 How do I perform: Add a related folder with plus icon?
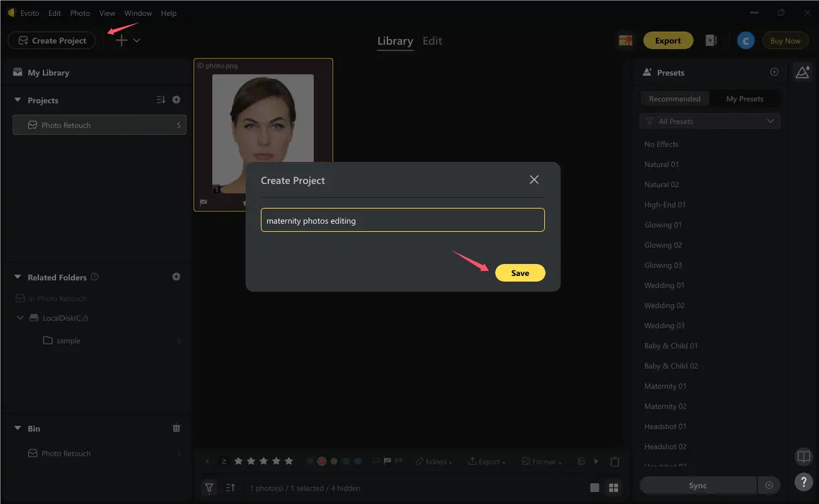point(176,277)
